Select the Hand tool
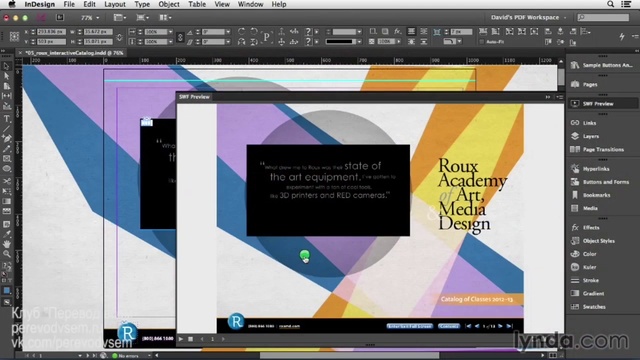The height and width of the screenshot is (360, 640). [7, 244]
